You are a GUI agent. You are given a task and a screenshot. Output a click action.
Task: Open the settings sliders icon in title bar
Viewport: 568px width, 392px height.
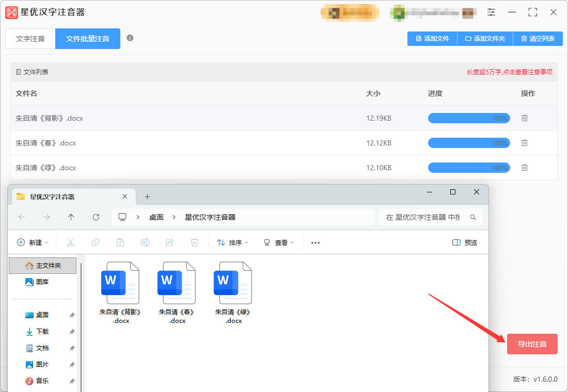click(491, 12)
